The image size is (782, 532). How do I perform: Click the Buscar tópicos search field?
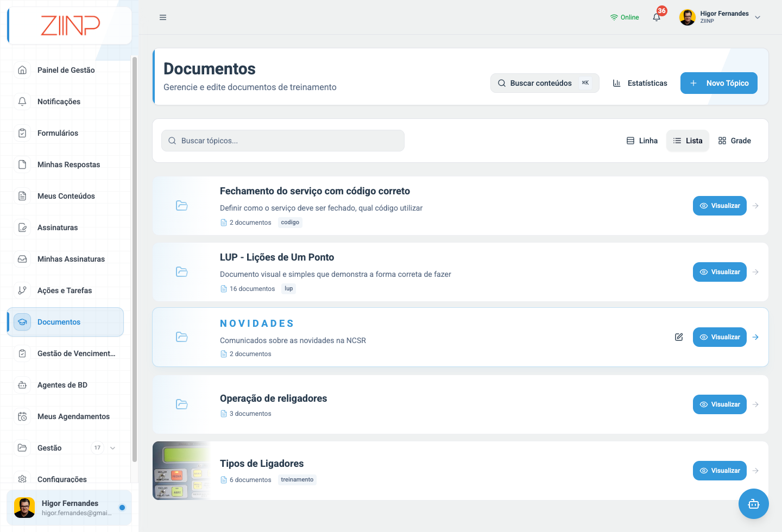(x=283, y=141)
